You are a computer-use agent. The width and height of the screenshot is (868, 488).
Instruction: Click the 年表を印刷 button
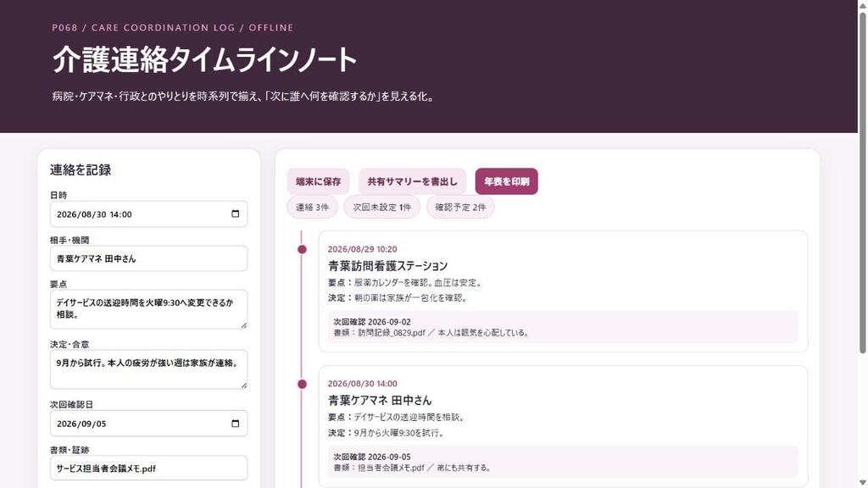tap(507, 181)
